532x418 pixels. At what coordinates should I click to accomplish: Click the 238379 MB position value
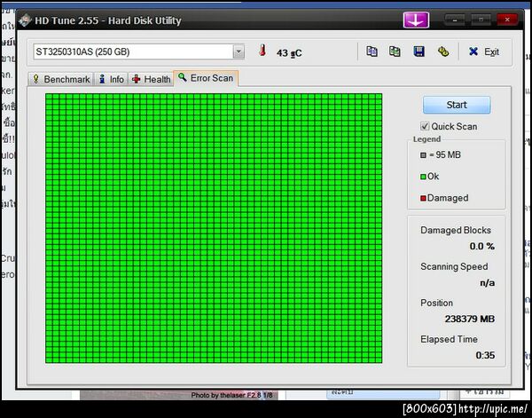[470, 319]
